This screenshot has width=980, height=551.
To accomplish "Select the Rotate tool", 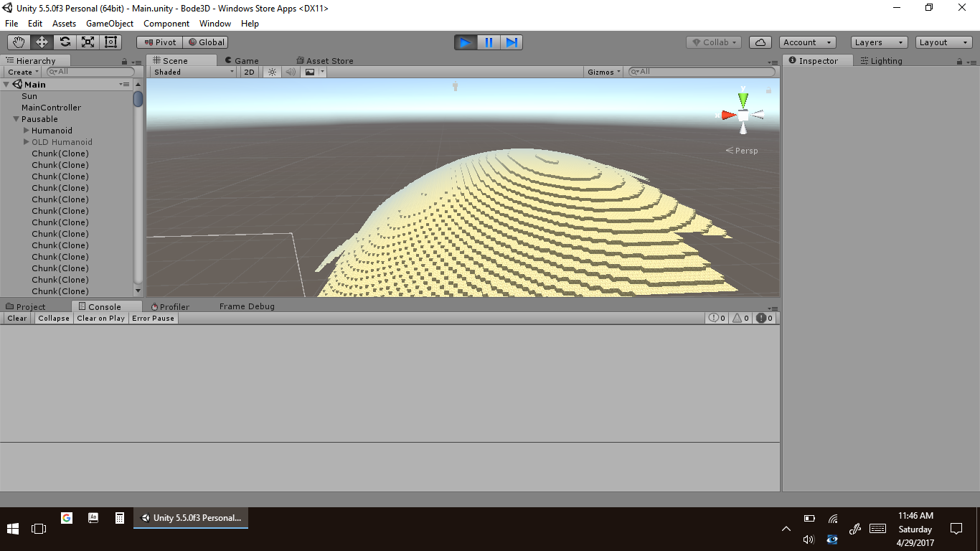I will coord(65,42).
